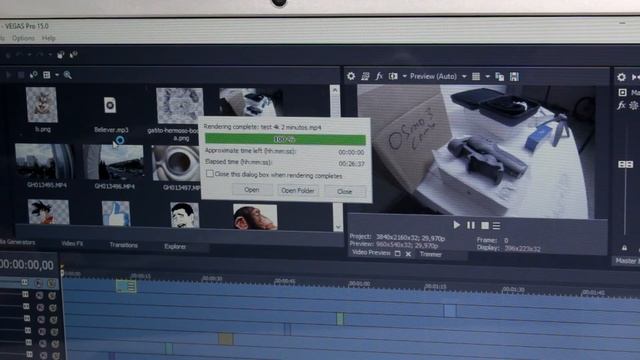The width and height of the screenshot is (640, 360).
Task: Toggle auto preview in Project Media toolbar
Action: point(33,75)
